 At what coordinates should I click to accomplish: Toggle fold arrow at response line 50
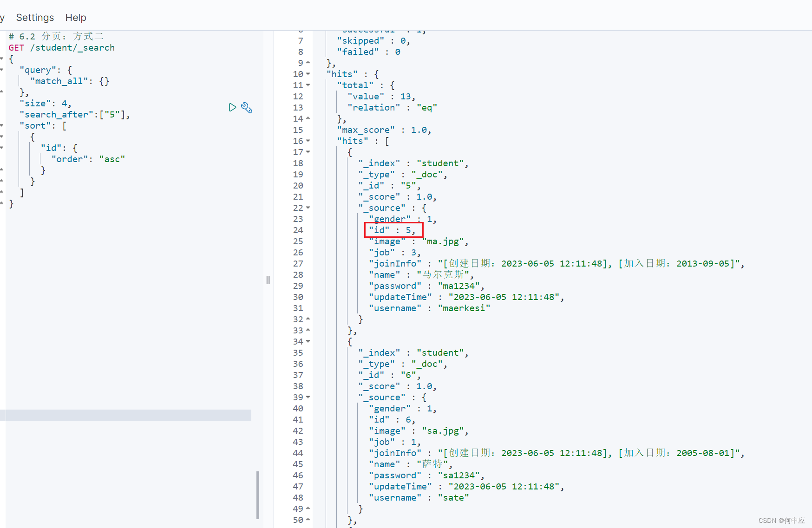[308, 520]
